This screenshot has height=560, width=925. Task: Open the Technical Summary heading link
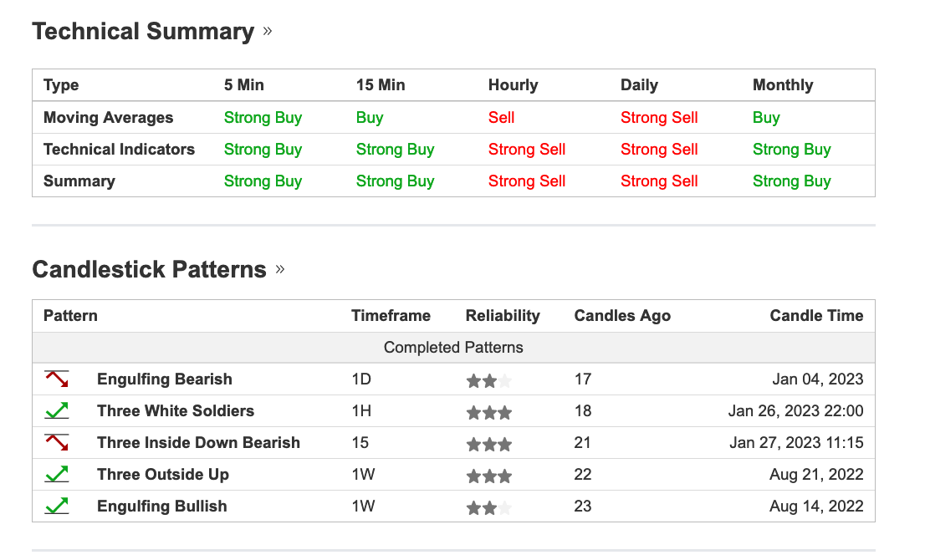tap(143, 31)
